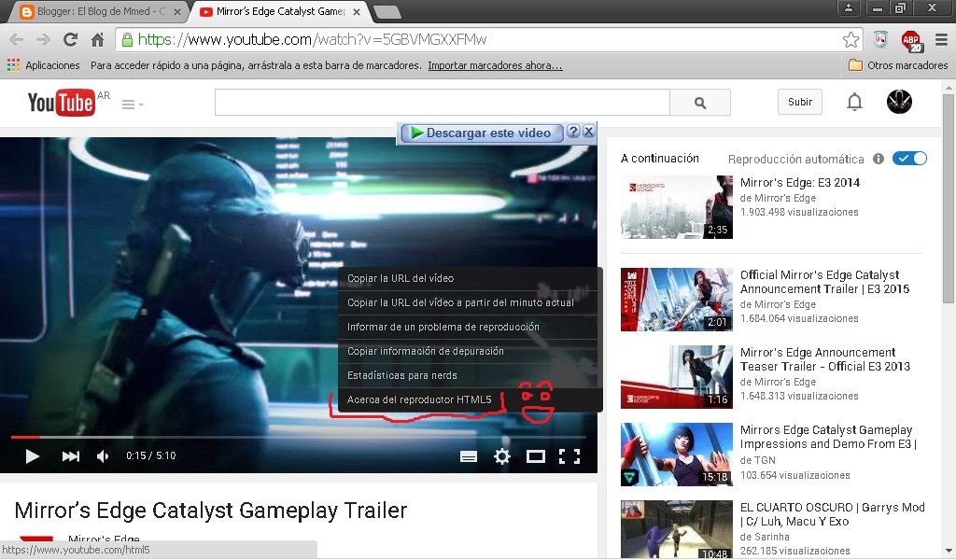
Task: Close the Descargar este video bar
Action: click(588, 132)
